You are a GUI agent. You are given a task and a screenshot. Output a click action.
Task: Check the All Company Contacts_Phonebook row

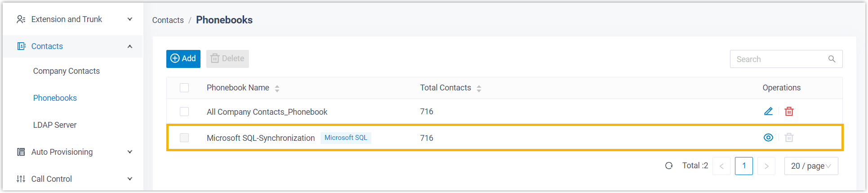184,112
